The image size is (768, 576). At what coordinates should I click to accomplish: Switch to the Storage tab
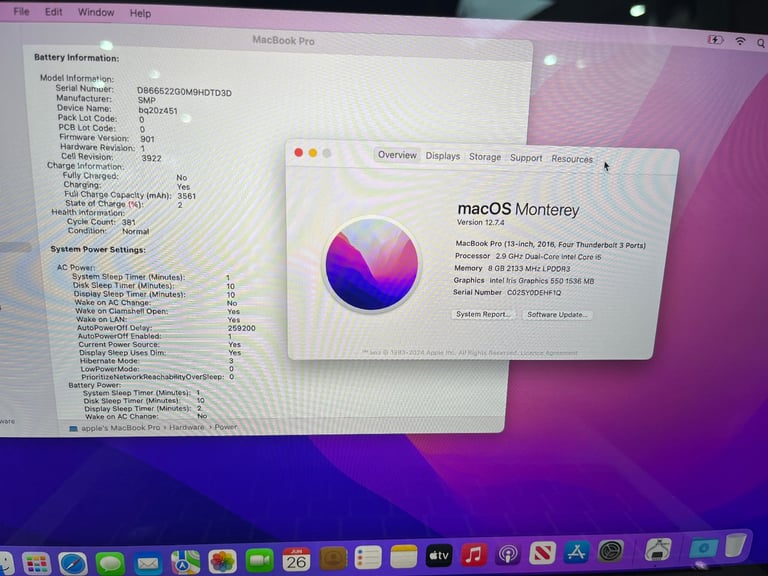(485, 157)
